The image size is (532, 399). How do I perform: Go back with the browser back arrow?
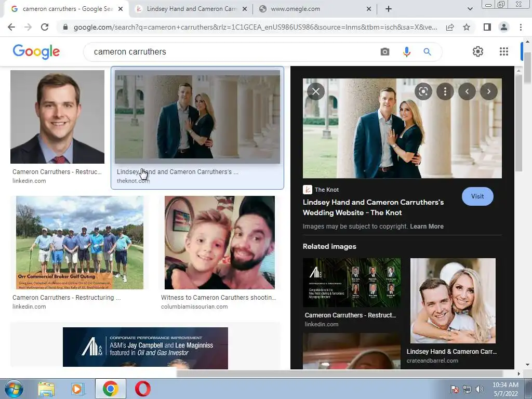11,27
